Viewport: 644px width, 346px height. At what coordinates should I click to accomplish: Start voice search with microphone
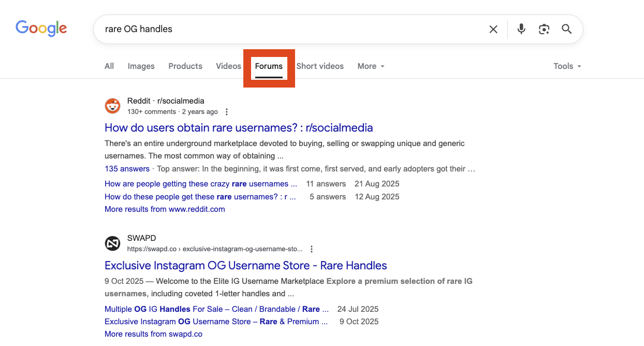(521, 29)
